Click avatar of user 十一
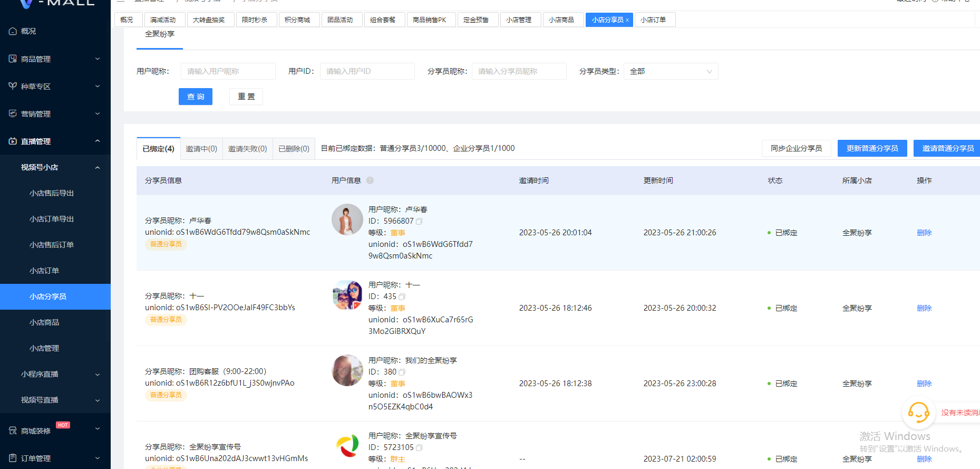 tap(347, 295)
